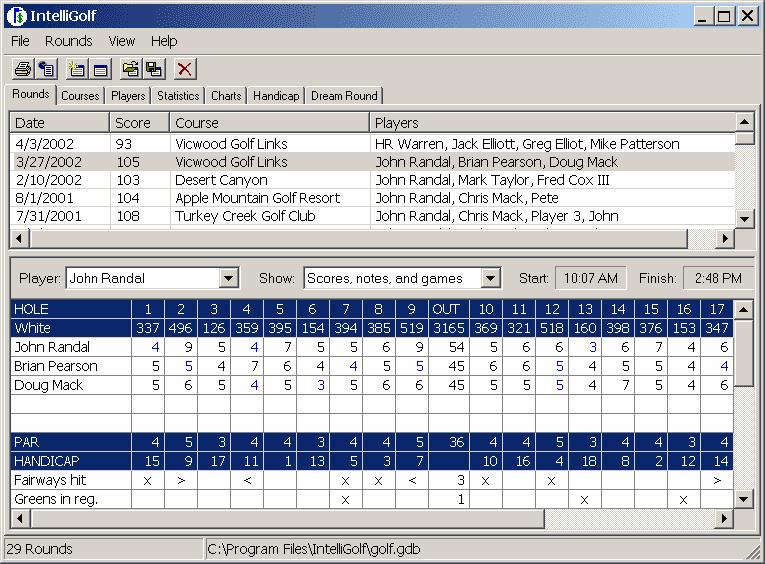Switch to the Statistics tab
This screenshot has height=564, width=765.
pos(178,96)
